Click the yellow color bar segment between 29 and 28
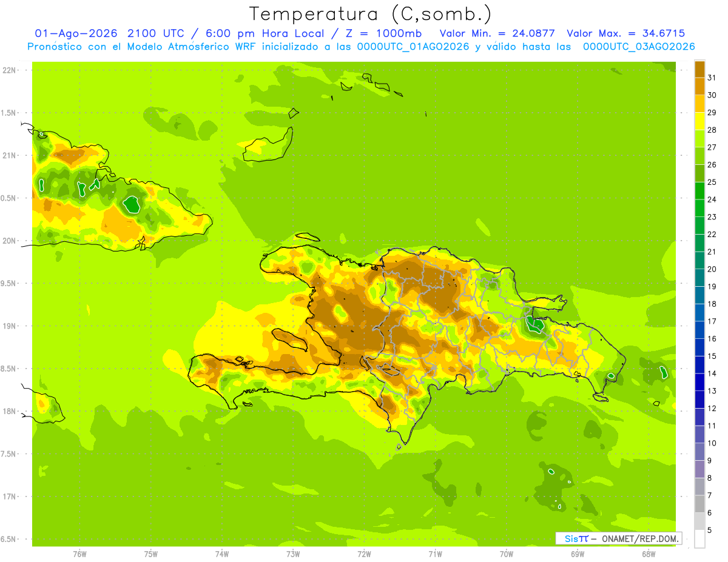This screenshot has width=728, height=562. [x=699, y=121]
